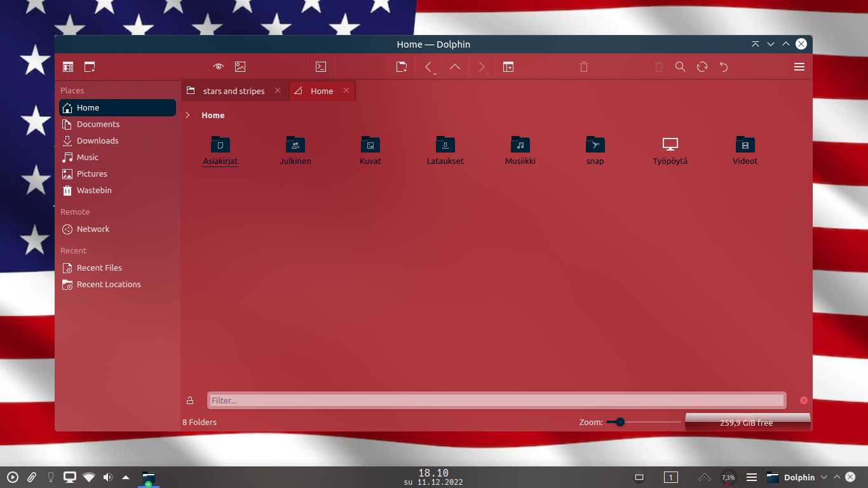The image size is (868, 488).
Task: Keep window above others titlebar icon
Action: pyautogui.click(x=756, y=44)
